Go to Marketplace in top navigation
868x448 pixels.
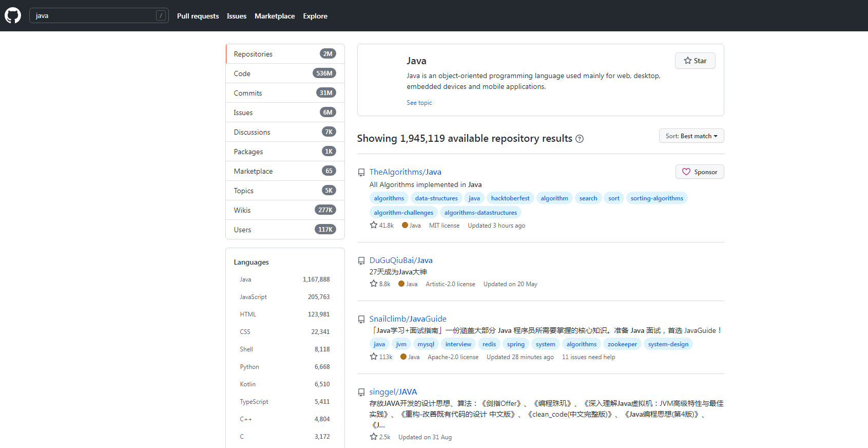point(275,16)
